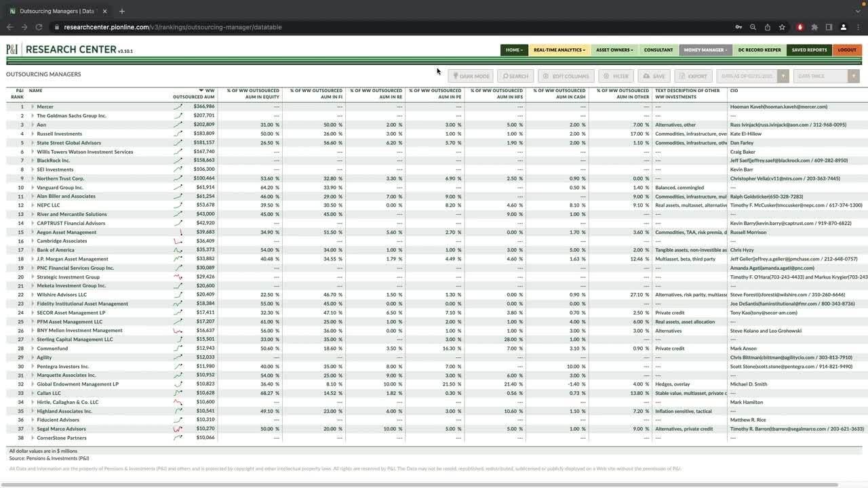Open the SEI Investments trend sparkline
This screenshot has width=868, height=488.
click(x=178, y=169)
